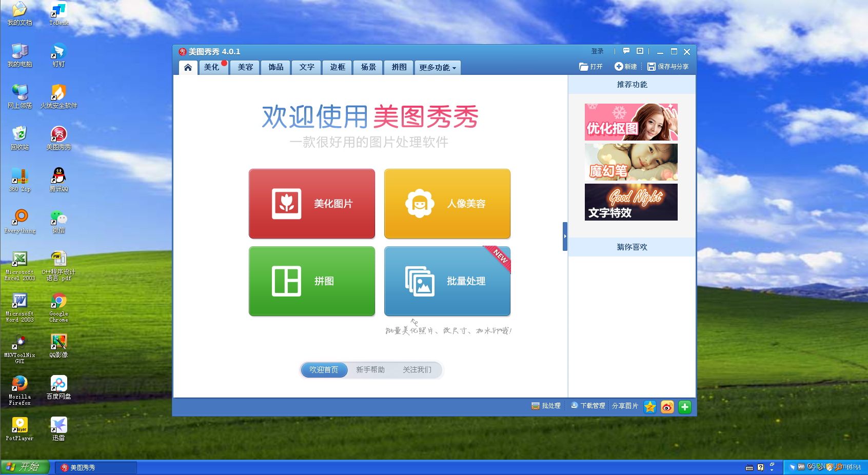This screenshot has height=475, width=868.
Task: Open the 美化 tab
Action: 213,67
